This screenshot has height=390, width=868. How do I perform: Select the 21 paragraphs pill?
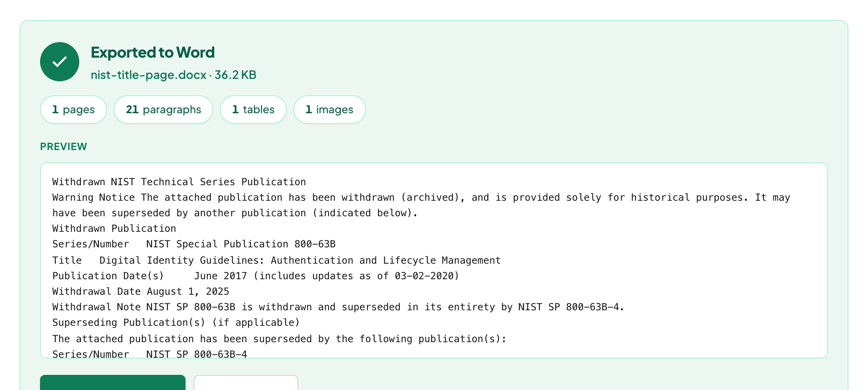(x=163, y=110)
